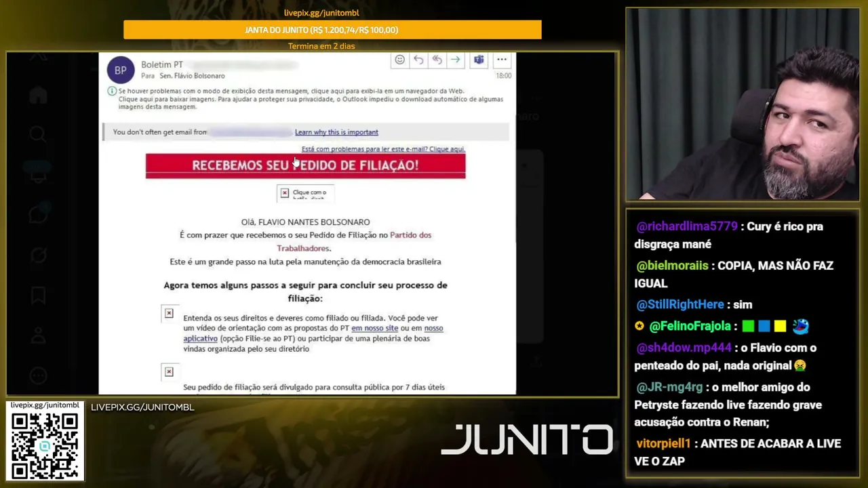Open Bookmarks in the dimmed left sidebar
The image size is (868, 488).
38,296
